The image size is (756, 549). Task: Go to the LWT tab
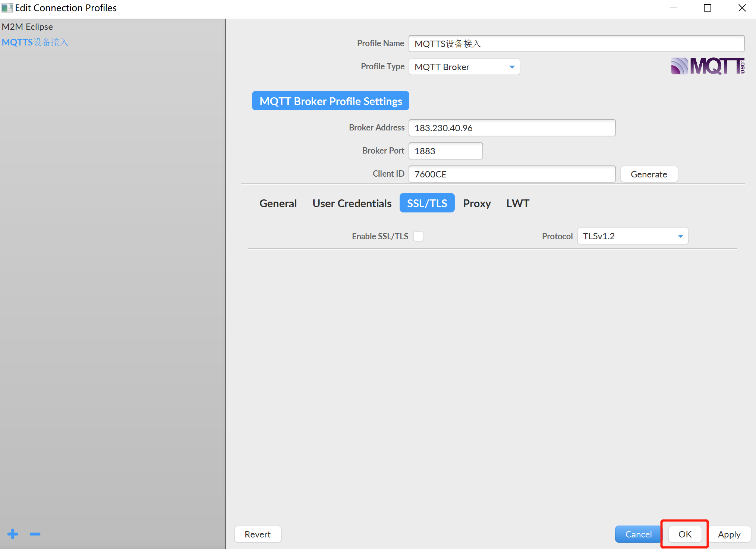[x=517, y=203]
